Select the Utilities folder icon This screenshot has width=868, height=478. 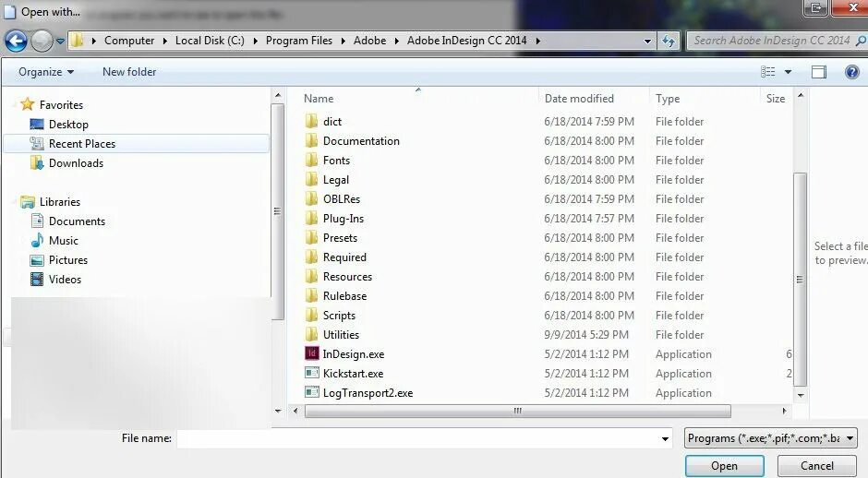tap(312, 334)
